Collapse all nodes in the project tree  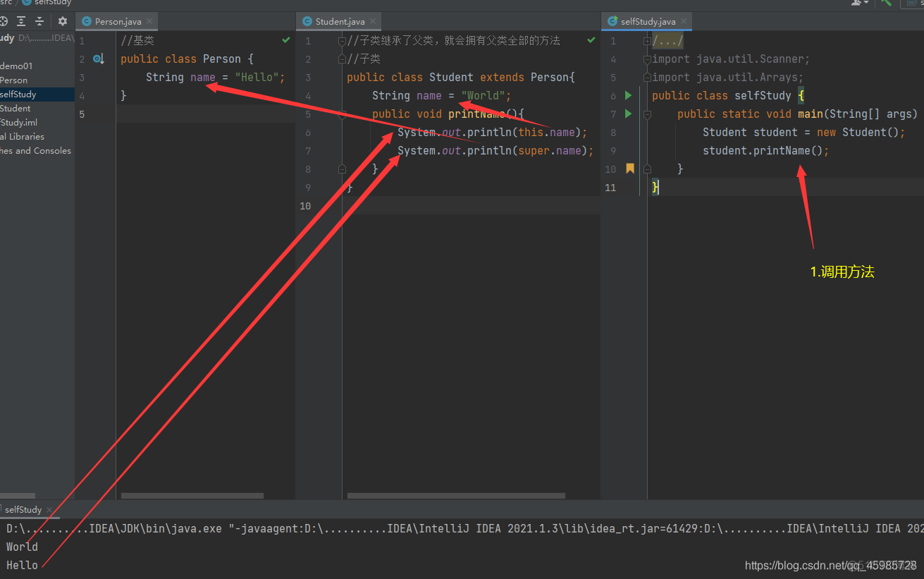coord(39,21)
